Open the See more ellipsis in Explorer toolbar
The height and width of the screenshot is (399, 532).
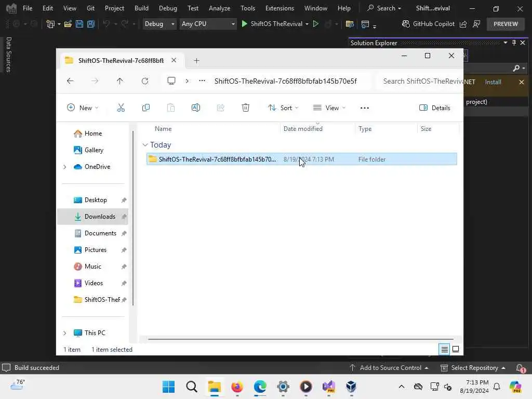tap(365, 108)
